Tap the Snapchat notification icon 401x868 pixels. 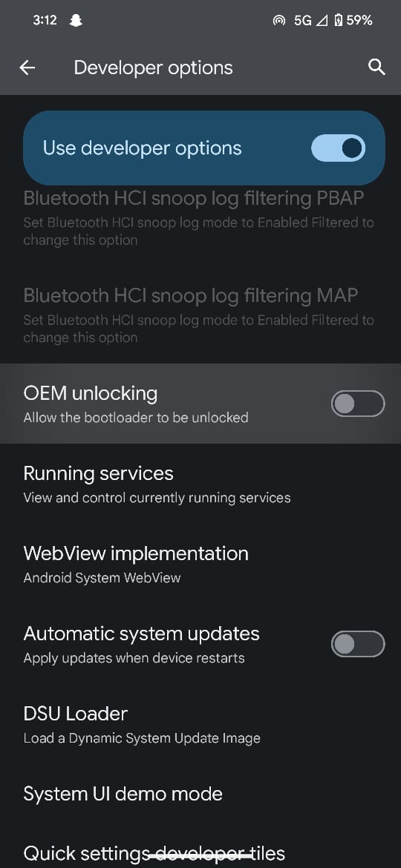point(75,21)
